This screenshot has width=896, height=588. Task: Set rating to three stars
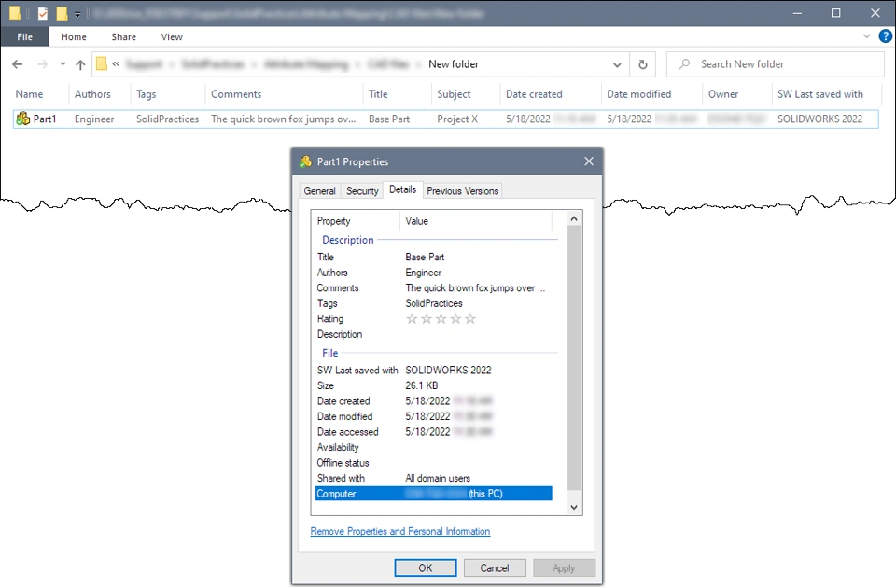(441, 319)
